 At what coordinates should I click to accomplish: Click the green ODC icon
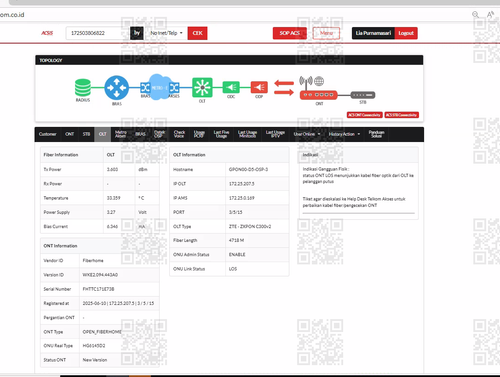tap(231, 88)
